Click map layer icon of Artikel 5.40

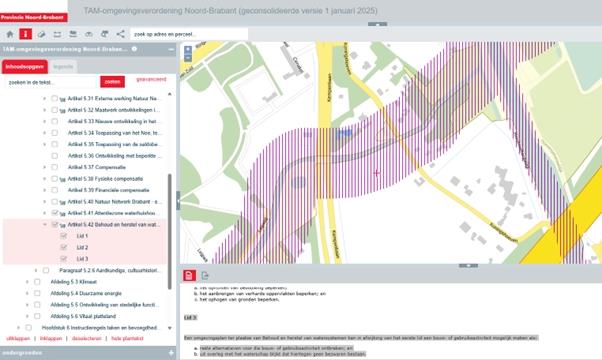pos(63,202)
